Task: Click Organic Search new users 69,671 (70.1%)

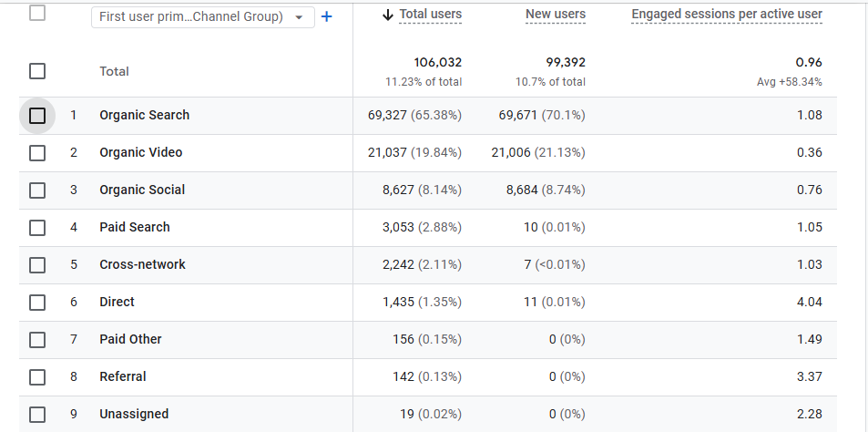Action: (542, 115)
